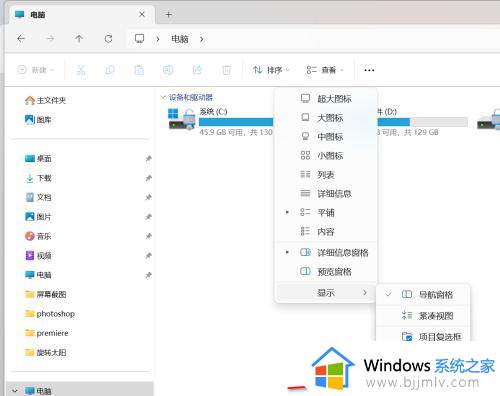
Task: Open 图库 gallery in sidebar
Action: tap(38, 120)
